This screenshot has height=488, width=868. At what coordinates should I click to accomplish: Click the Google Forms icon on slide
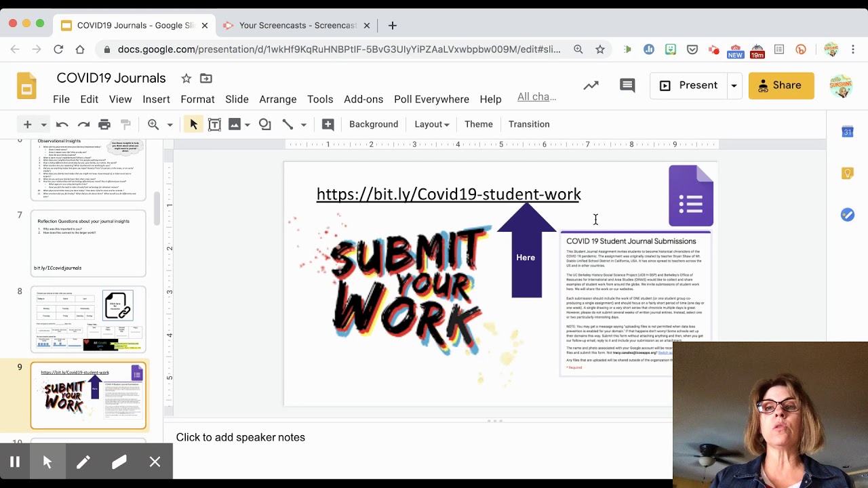[691, 196]
